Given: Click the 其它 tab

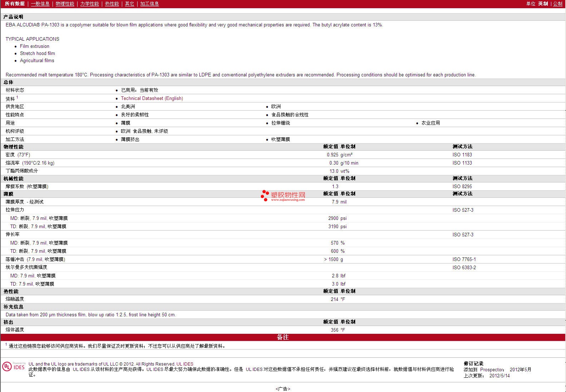Looking at the screenshot, I should pyautogui.click(x=129, y=4).
